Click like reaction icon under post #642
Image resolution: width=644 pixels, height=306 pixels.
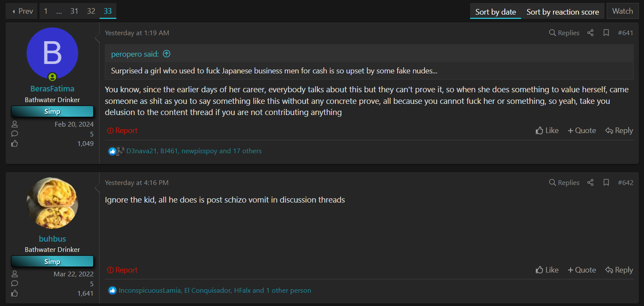click(112, 290)
